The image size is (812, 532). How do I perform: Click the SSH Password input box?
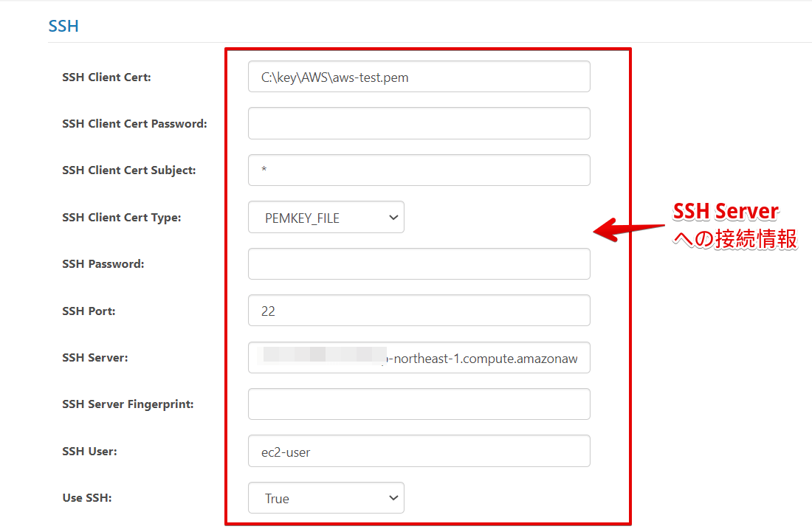(x=419, y=264)
